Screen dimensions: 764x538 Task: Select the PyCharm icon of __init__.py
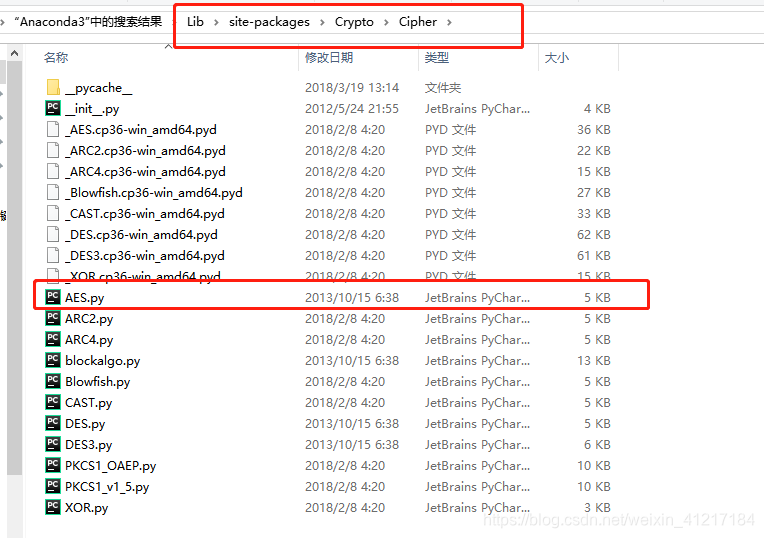pyautogui.click(x=53, y=108)
